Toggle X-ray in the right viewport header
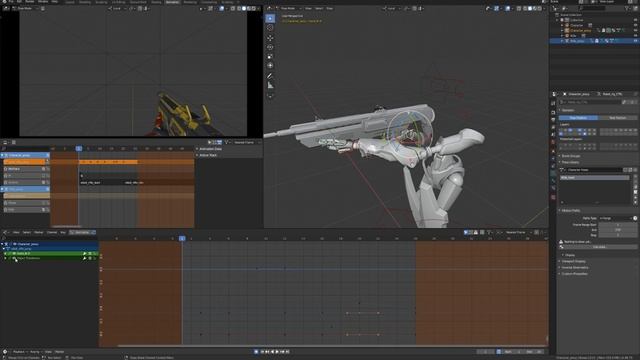640x360 pixels. [x=519, y=8]
